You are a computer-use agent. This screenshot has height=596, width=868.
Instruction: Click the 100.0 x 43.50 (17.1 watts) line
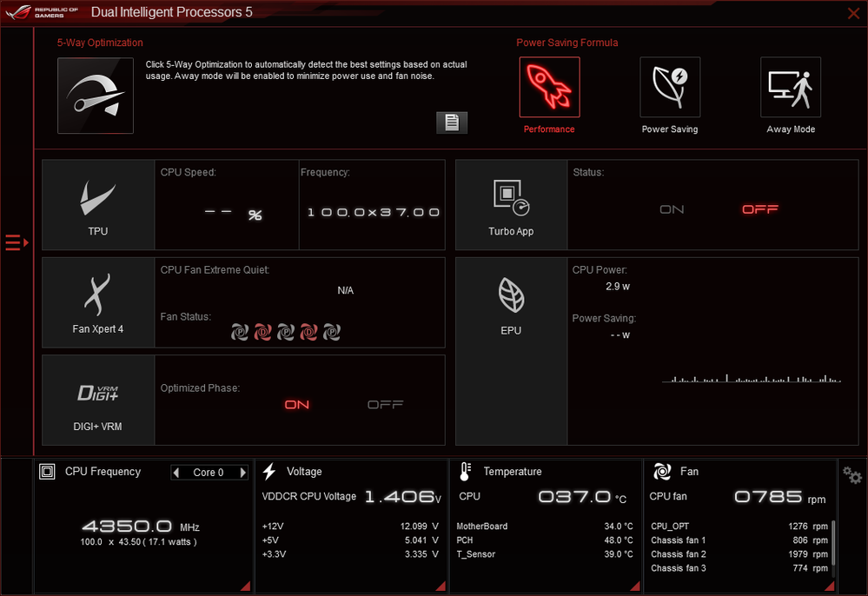click(138, 542)
